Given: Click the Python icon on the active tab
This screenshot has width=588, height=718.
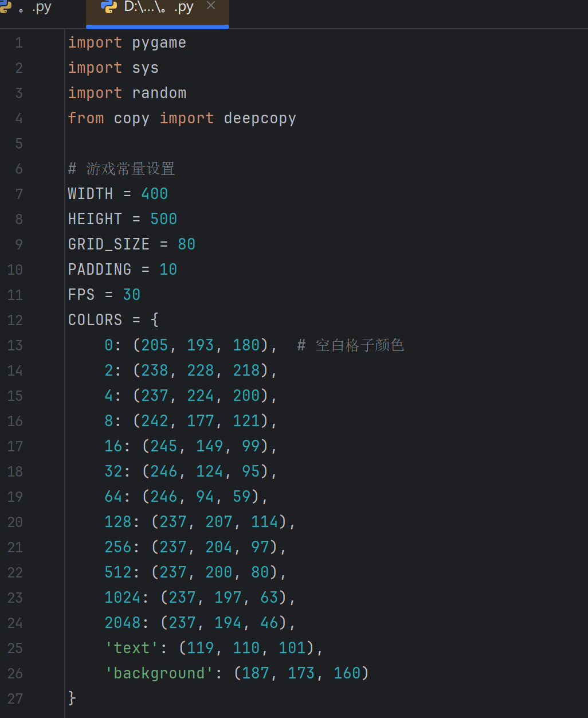Looking at the screenshot, I should (x=108, y=7).
